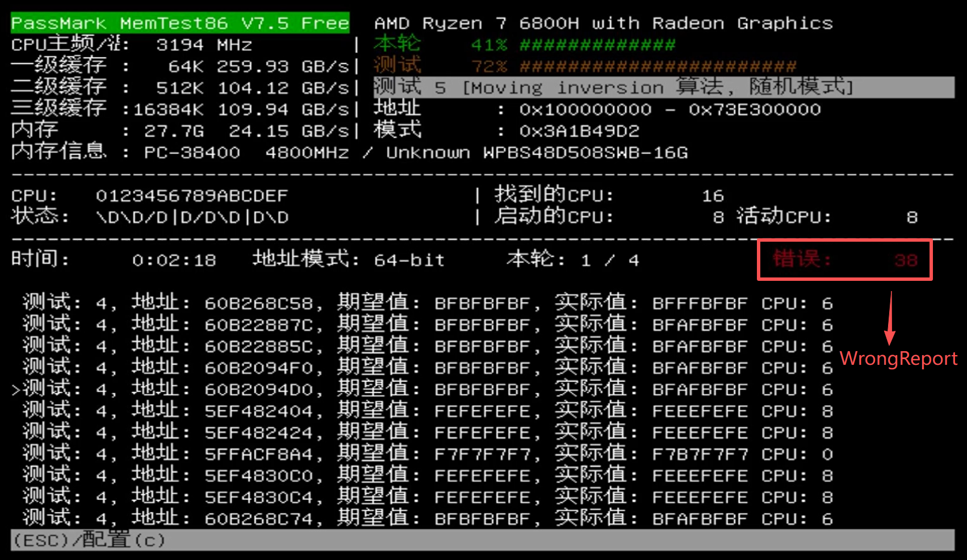Click the red 错误 error counter box
The image size is (967, 560).
pyautogui.click(x=843, y=260)
